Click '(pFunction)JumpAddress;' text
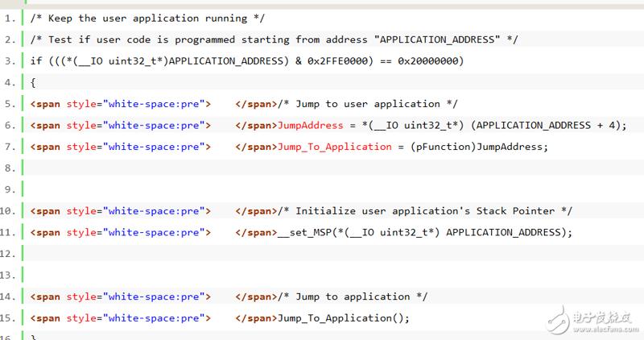Viewport: 644px width, 340px height. click(x=479, y=147)
